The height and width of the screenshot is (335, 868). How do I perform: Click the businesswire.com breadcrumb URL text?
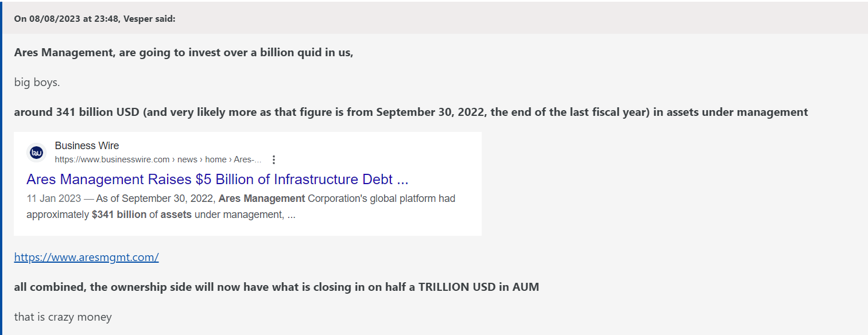(158, 159)
